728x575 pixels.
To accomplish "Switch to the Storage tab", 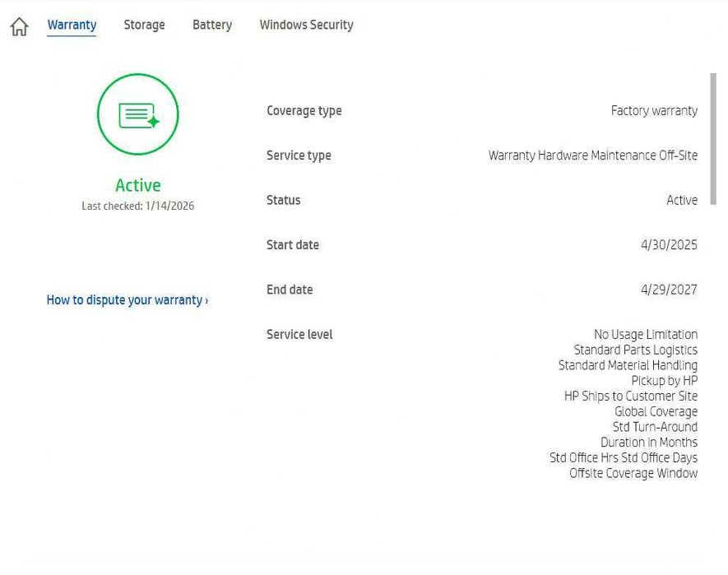I will [x=145, y=25].
